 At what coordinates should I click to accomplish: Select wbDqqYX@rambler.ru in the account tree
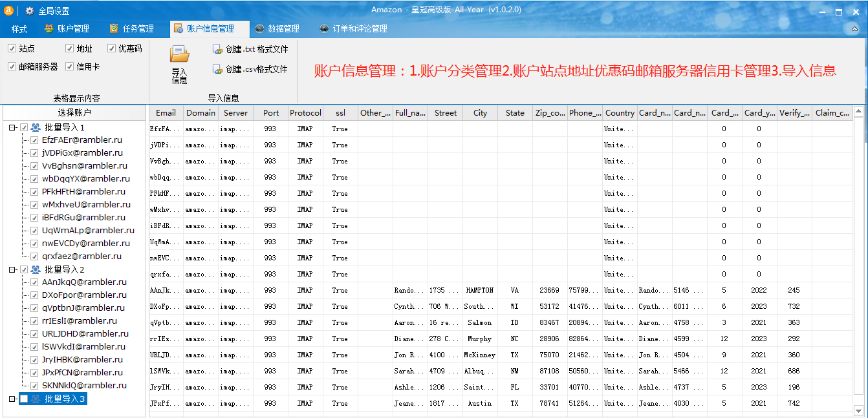pos(85,179)
